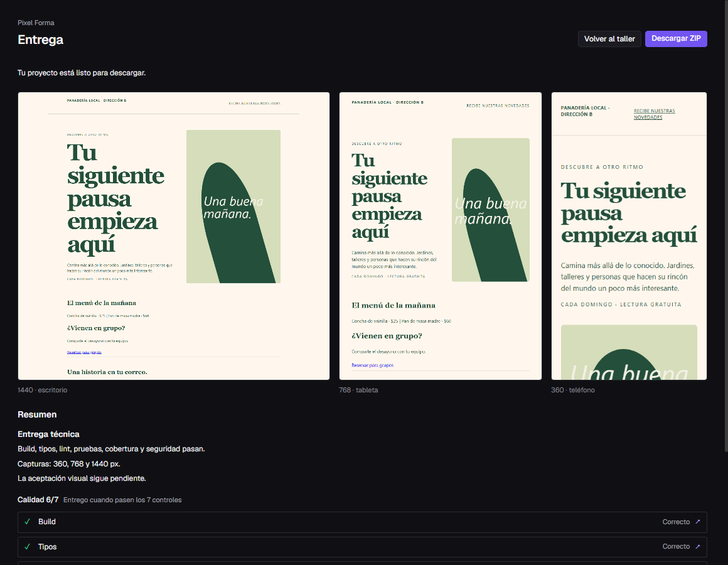Viewport: 728px width, 565px height.
Task: Click the Entrega page heading
Action: pyautogui.click(x=40, y=40)
